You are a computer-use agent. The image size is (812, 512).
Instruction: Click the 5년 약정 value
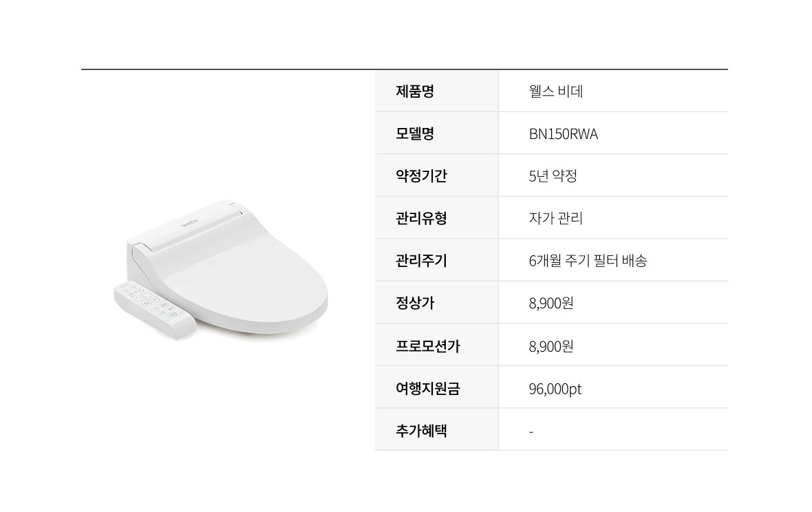click(553, 176)
